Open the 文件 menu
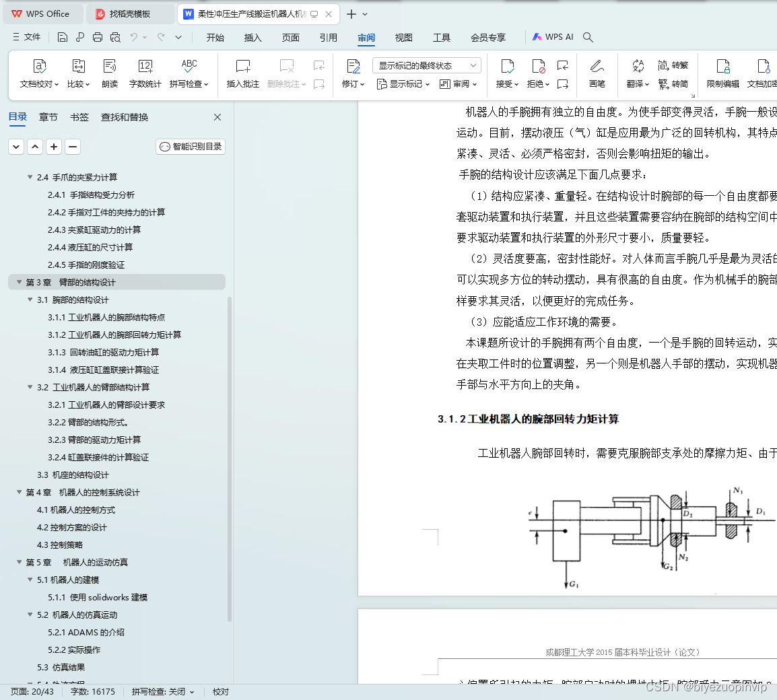This screenshot has width=777, height=700. [27, 37]
